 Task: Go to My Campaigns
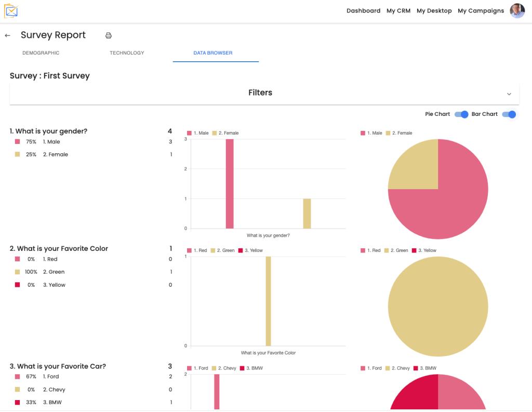[x=481, y=10]
